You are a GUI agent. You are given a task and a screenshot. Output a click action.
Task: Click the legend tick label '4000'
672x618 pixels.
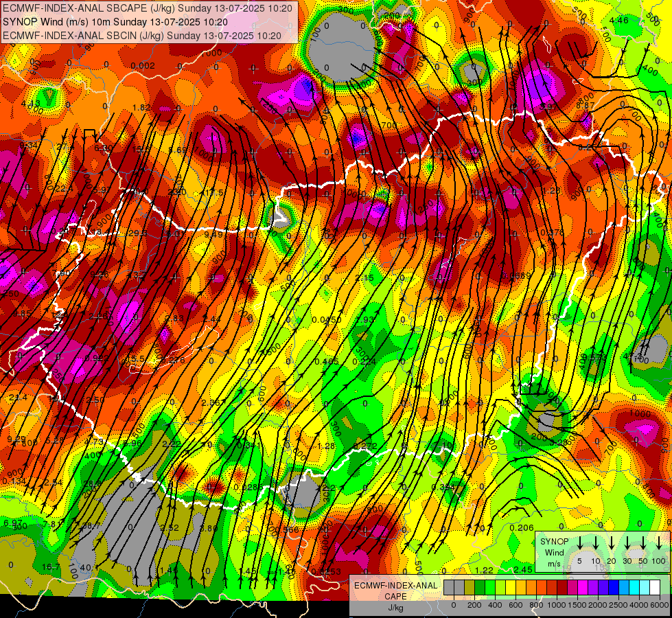(x=639, y=605)
